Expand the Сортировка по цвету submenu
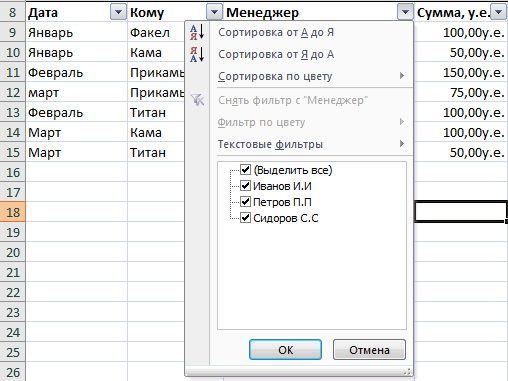The image size is (508, 381). pyautogui.click(x=311, y=76)
